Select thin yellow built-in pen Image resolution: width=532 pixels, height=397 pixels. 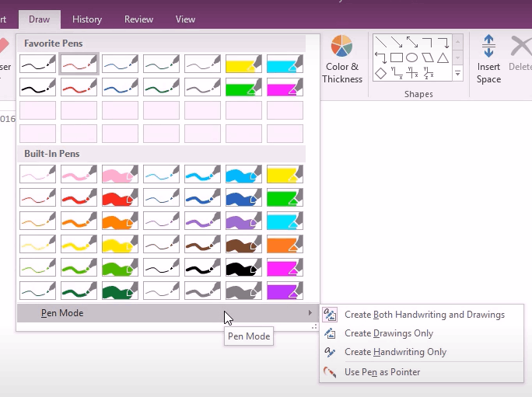pos(37,244)
